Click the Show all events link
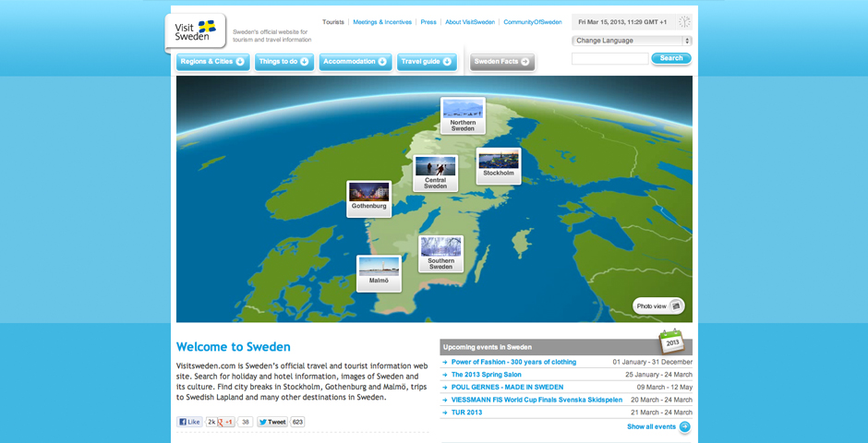Screen dimensions: 868x443 tap(651, 427)
